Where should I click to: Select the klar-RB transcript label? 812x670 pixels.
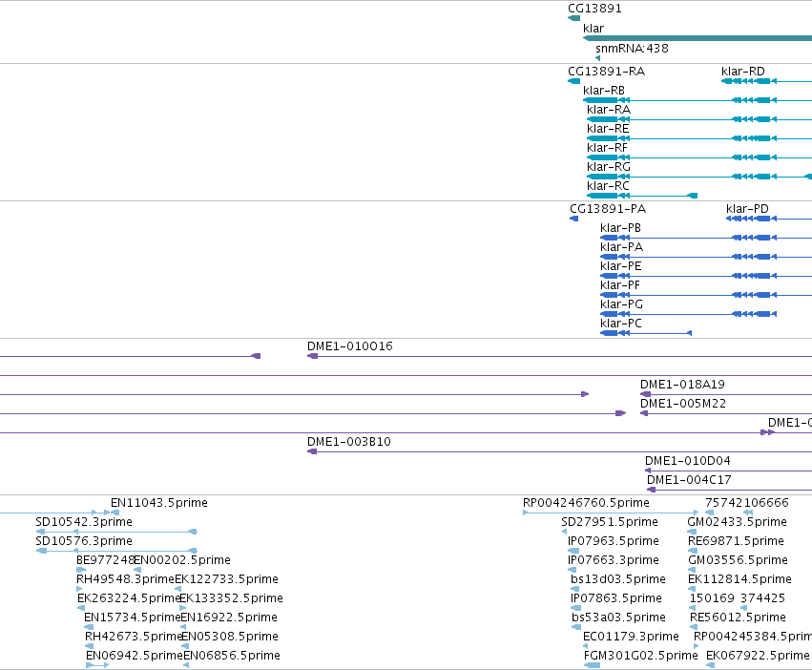point(604,91)
